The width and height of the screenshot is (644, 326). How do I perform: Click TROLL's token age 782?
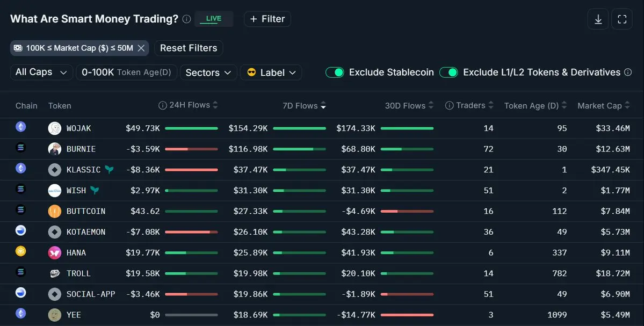(559, 273)
